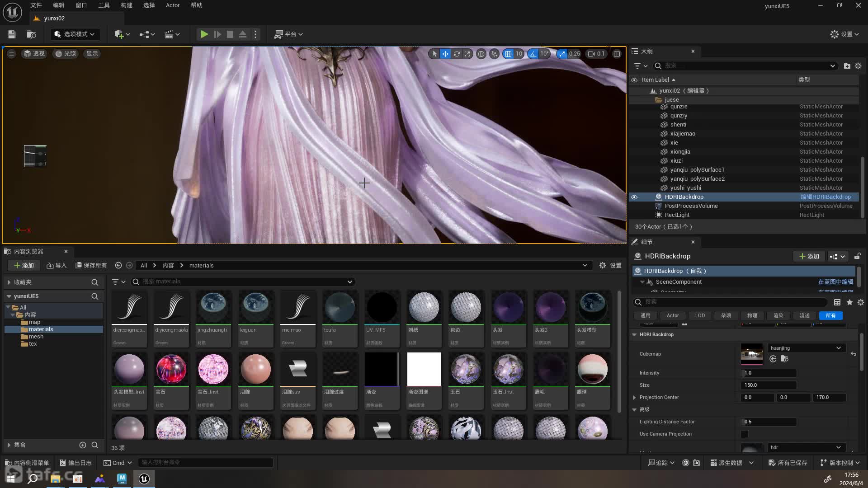Screen dimensions: 868x488
Task: Open camera speed 0.1 setting
Action: coord(596,54)
